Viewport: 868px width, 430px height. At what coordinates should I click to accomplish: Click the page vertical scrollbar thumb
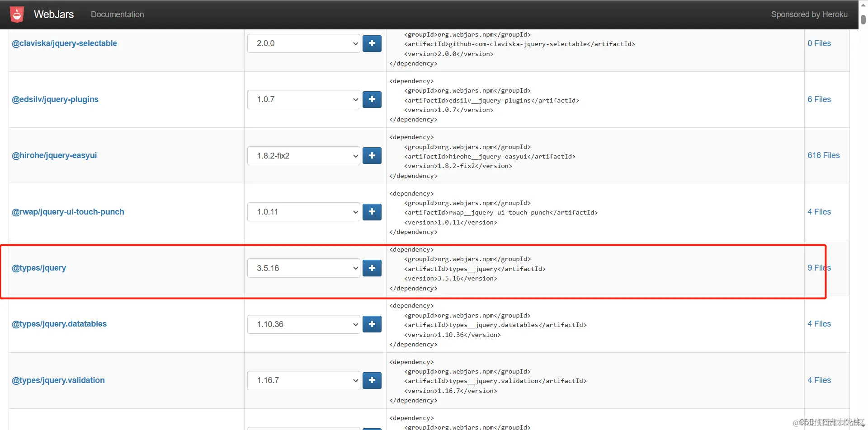(863, 20)
